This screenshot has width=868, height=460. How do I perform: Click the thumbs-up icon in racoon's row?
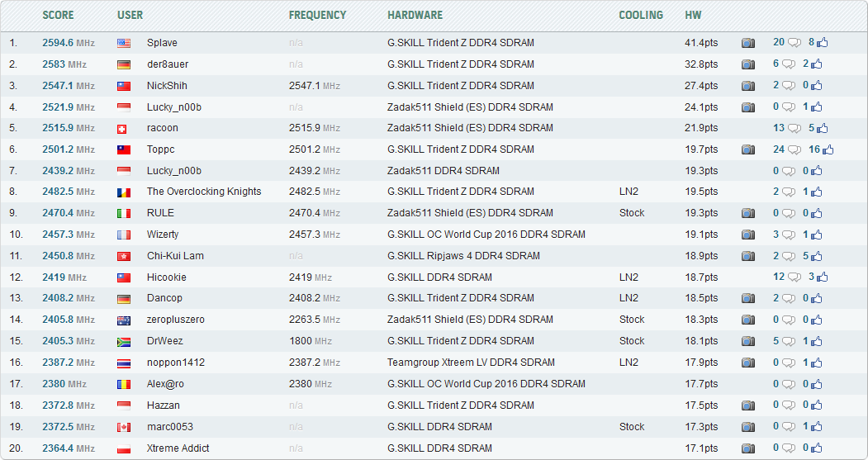823,128
